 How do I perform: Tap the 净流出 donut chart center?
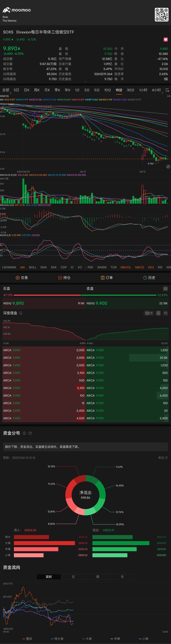click(x=85, y=495)
